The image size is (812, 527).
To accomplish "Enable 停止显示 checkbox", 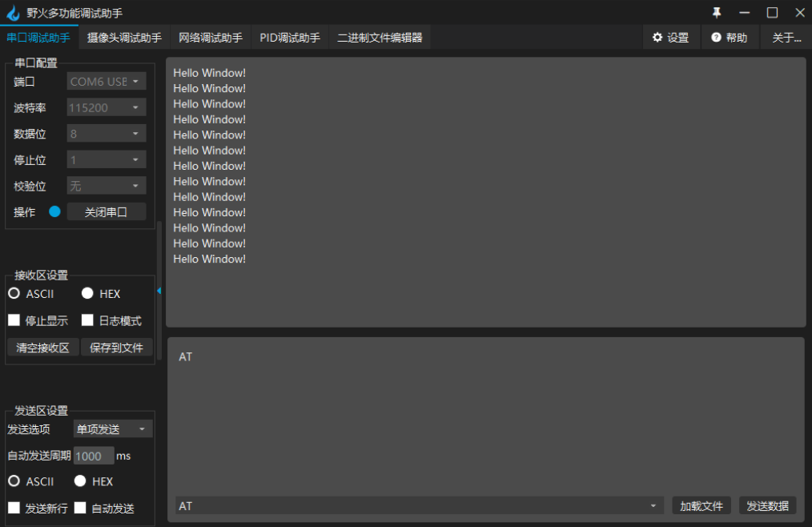I will point(14,320).
